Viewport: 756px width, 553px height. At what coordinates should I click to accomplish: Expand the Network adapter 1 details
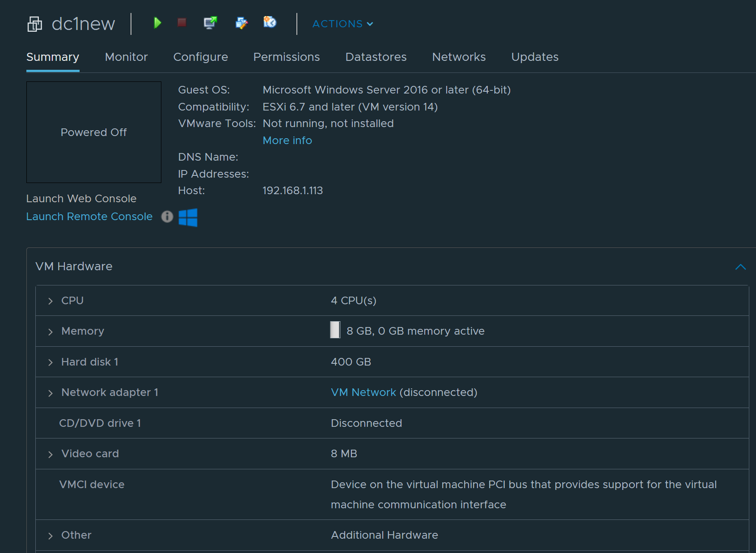point(51,393)
